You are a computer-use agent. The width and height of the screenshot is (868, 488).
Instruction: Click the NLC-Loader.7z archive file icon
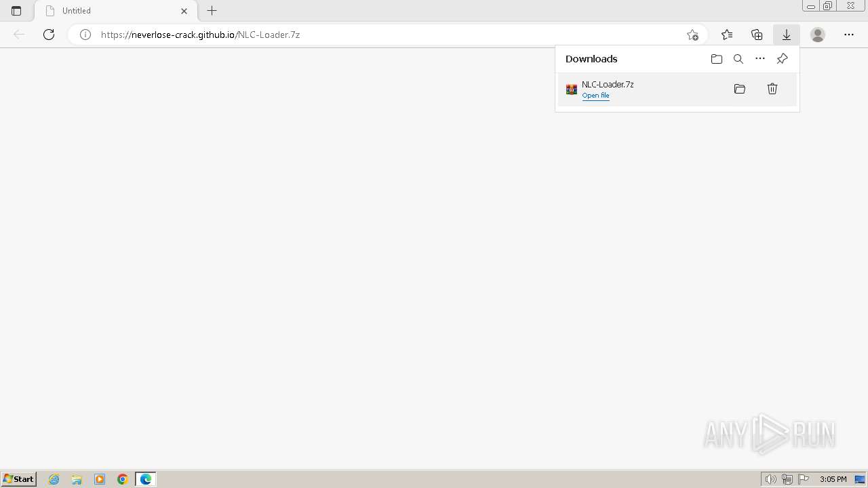pyautogui.click(x=572, y=89)
